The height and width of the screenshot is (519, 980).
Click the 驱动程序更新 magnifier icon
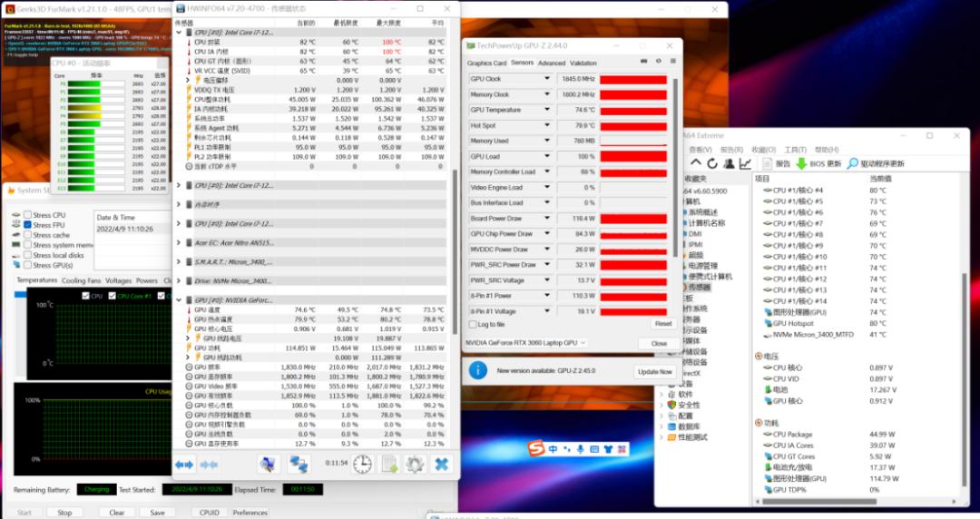852,163
